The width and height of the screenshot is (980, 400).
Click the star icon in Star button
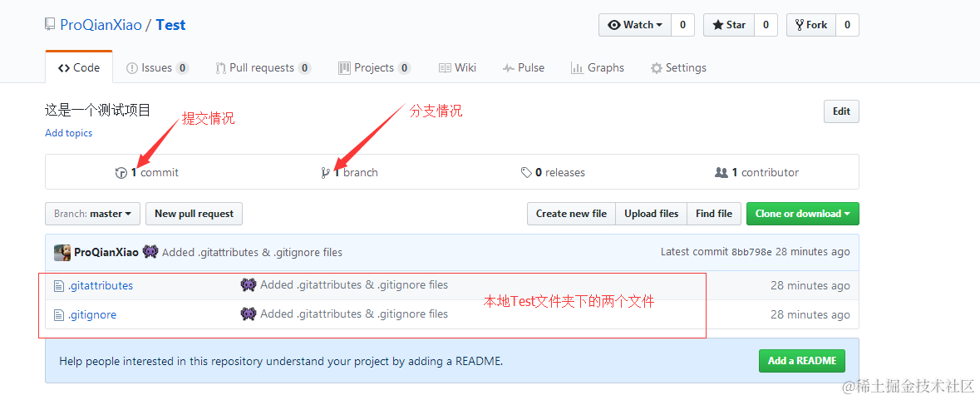(x=717, y=25)
